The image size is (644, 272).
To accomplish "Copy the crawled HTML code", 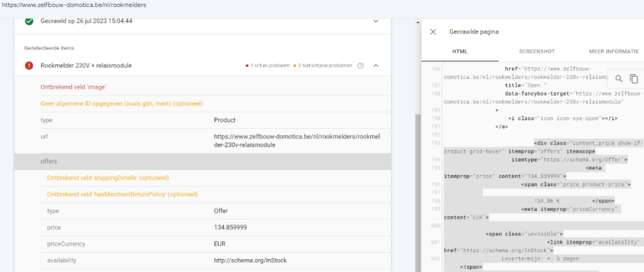I will 634,78.
